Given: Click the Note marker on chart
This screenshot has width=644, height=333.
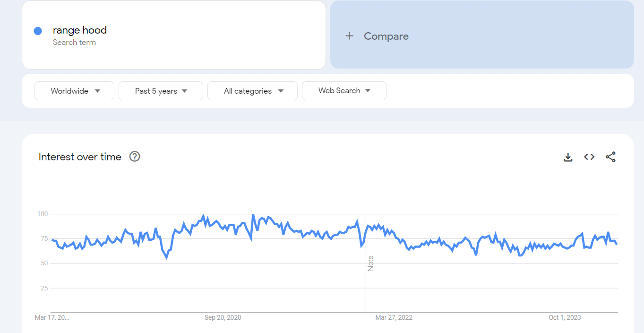Looking at the screenshot, I should [x=371, y=263].
